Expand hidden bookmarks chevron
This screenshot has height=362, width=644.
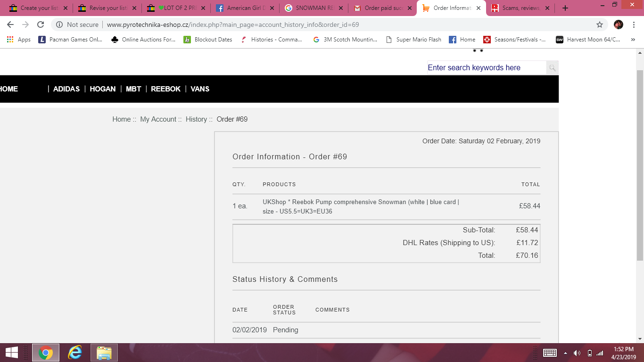click(x=633, y=40)
